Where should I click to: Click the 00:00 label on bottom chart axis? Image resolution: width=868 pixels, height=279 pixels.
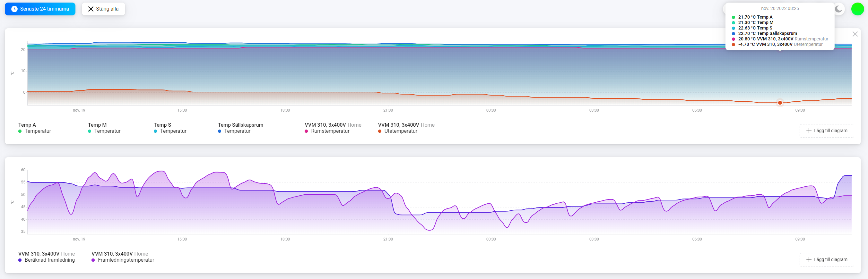coord(491,239)
